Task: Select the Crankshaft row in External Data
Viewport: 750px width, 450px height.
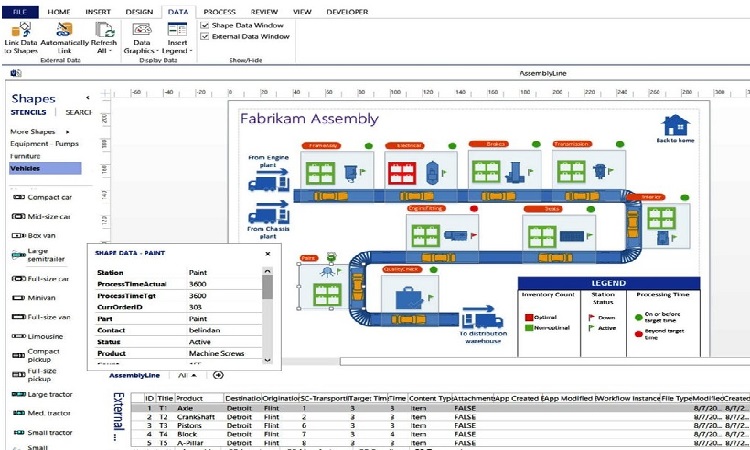Action: click(440, 417)
